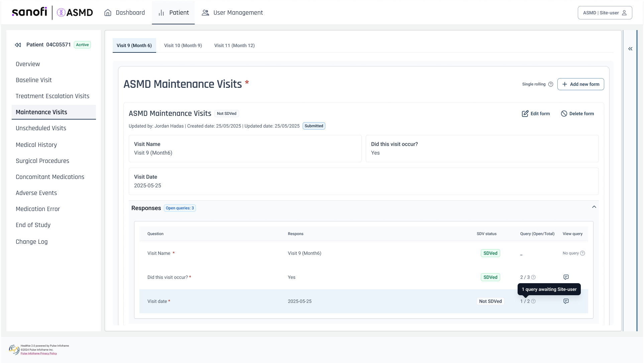This screenshot has width=644, height=363.
Task: Open Adverse Events in sidebar
Action: [36, 193]
